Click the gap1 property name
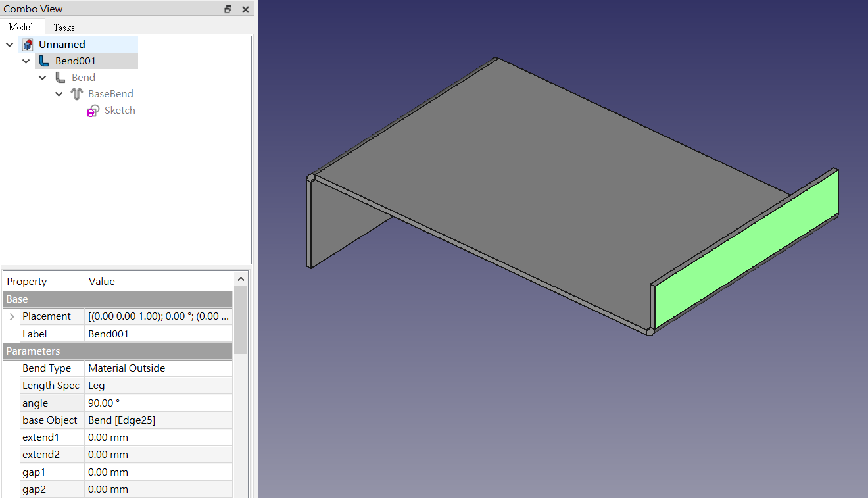The width and height of the screenshot is (868, 498). coord(34,472)
